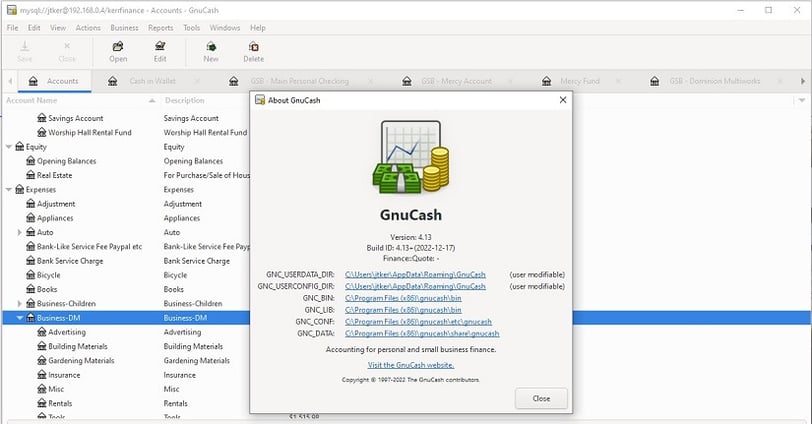812x424 pixels.
Task: Open the Business menu
Action: pos(124,27)
